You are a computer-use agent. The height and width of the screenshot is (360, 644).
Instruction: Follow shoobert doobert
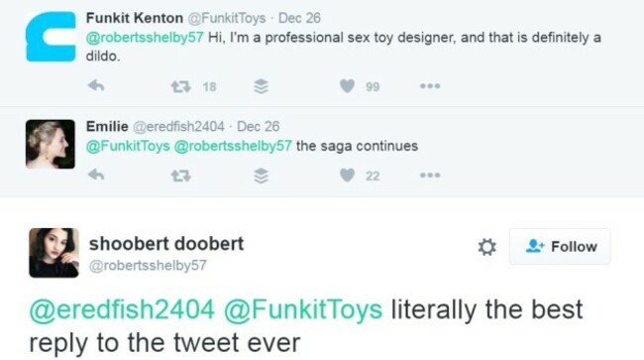(560, 247)
